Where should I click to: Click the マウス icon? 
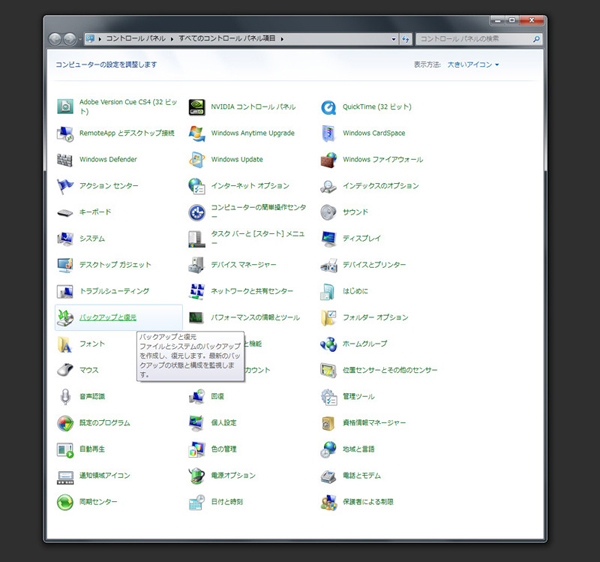65,370
